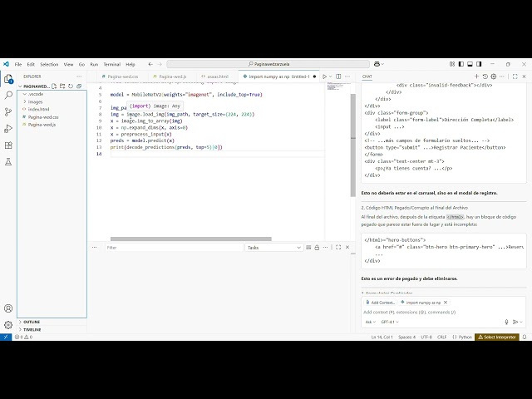Viewport: 532px width, 399px height.
Task: Customize layout from title bar
Action: 452,64
